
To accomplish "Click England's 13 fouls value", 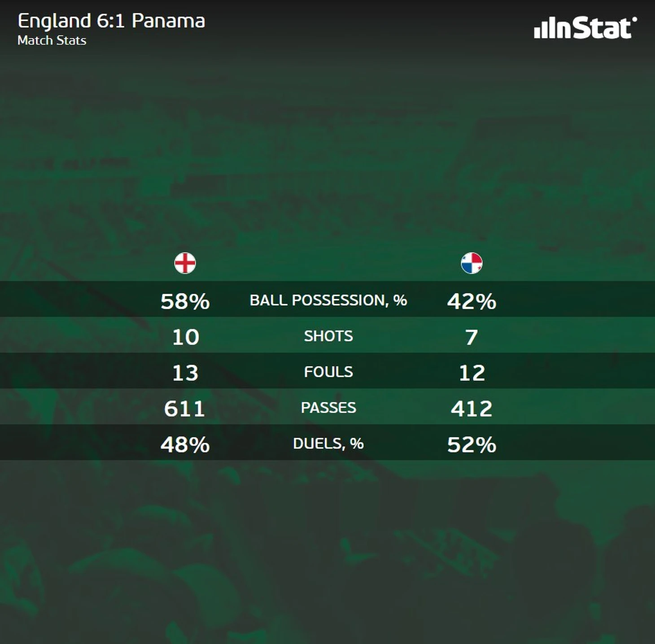I will (185, 373).
